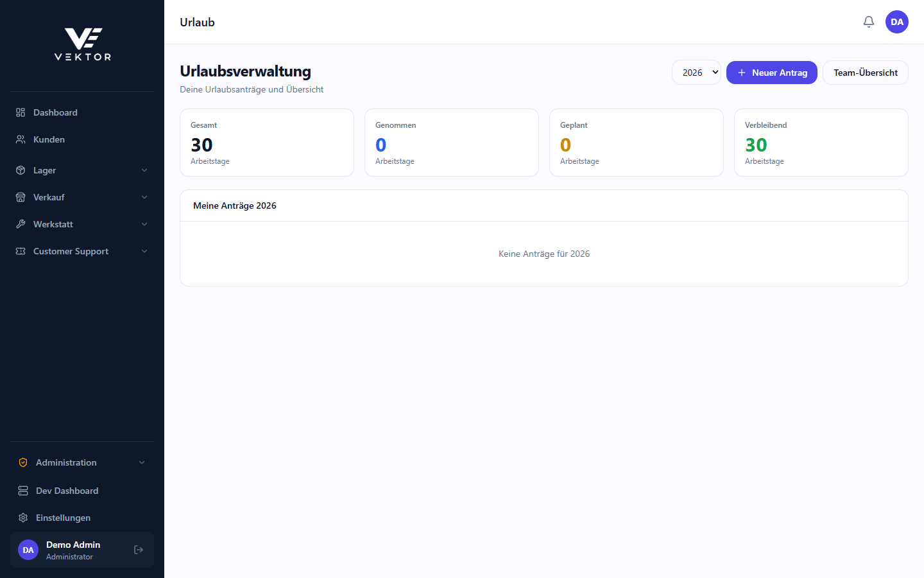Open the notifications bell icon
Viewport: 924px width, 578px height.
click(x=869, y=22)
